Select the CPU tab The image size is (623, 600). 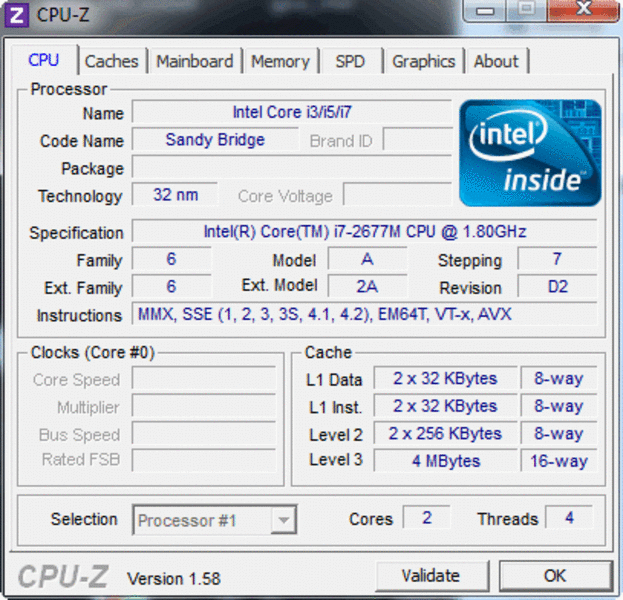pyautogui.click(x=44, y=60)
